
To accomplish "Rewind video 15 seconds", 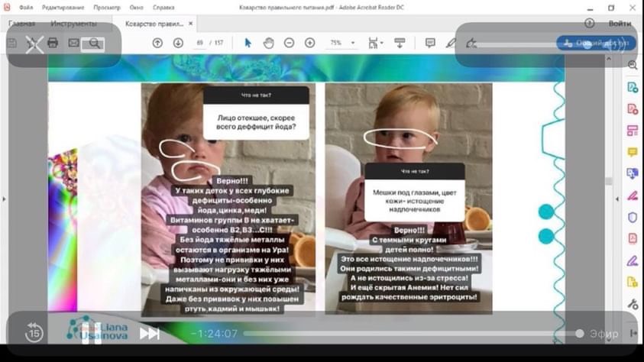I will pyautogui.click(x=34, y=332).
